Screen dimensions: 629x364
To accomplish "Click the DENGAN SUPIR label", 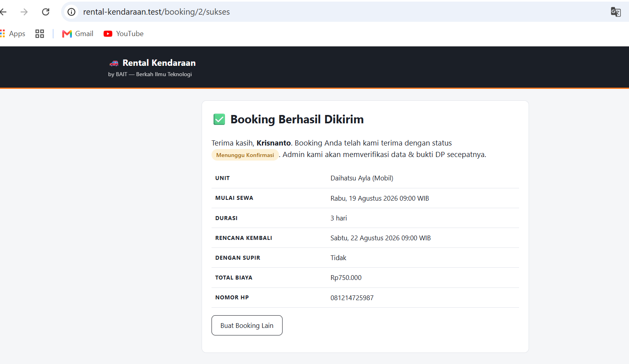I will click(238, 258).
